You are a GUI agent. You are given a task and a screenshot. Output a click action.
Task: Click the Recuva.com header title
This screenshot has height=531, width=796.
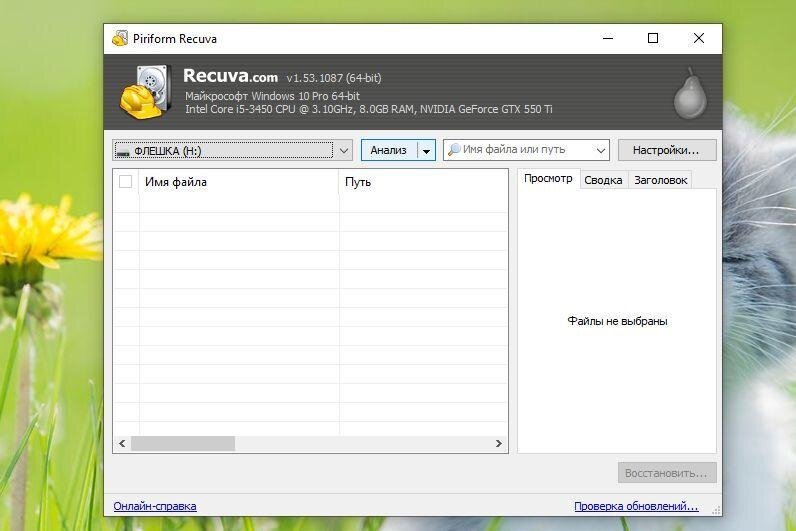(x=230, y=76)
